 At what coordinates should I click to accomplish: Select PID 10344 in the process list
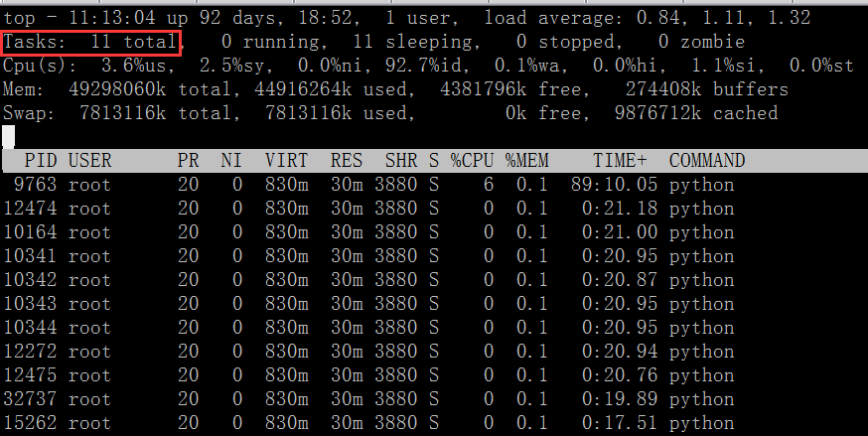coord(30,328)
